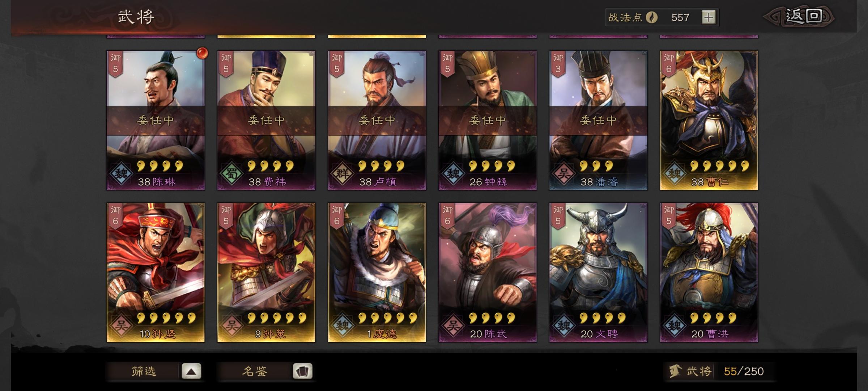Click the 武将 count icon at bottom
868x391 pixels.
pos(675,371)
